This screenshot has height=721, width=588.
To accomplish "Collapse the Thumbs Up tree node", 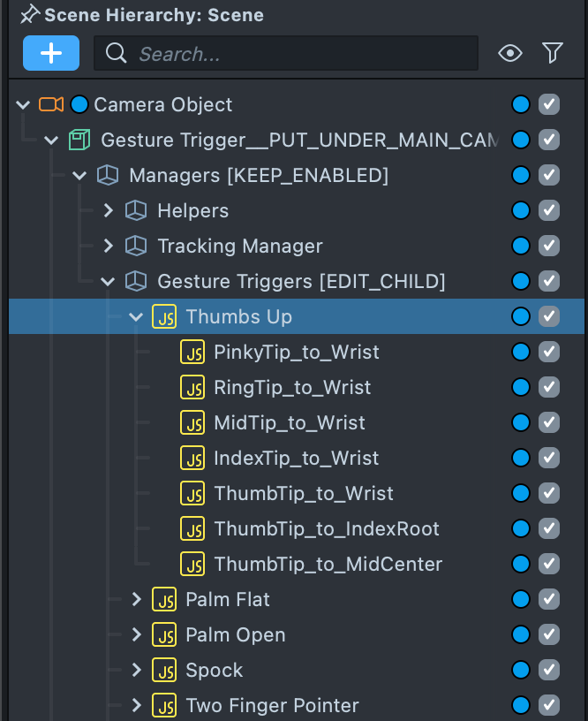I will (x=136, y=316).
